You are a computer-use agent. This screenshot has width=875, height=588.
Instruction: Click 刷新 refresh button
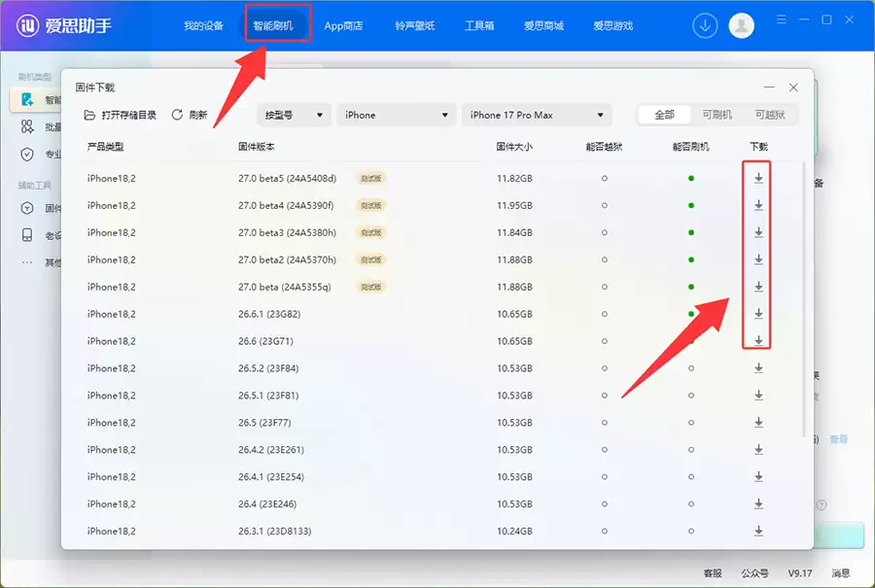(x=190, y=115)
